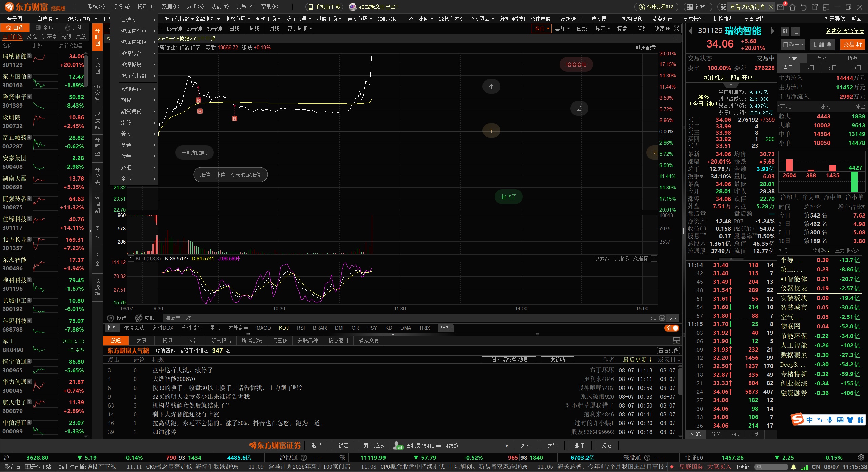Open 美股市场 toolbar dropdown
Screen dimensions: 868x472
(x=359, y=19)
